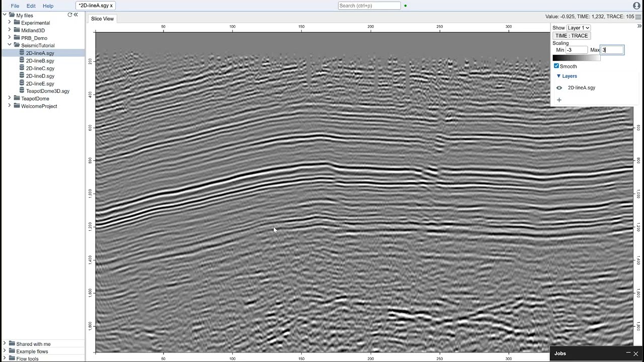Minimize the Jobs panel

click(628, 353)
